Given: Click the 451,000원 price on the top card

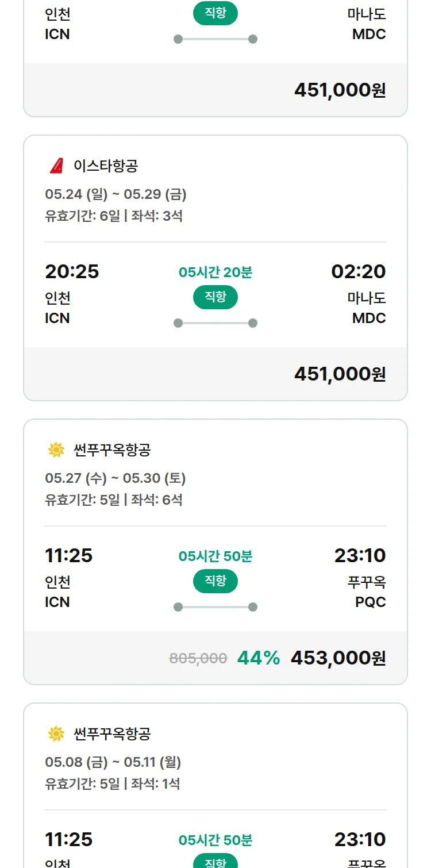Looking at the screenshot, I should (x=340, y=90).
